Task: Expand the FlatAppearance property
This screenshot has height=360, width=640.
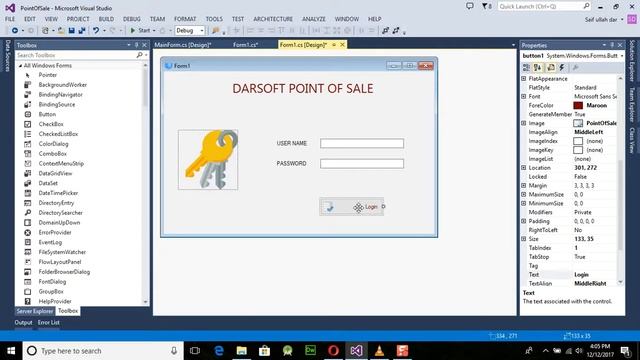Action: click(524, 78)
